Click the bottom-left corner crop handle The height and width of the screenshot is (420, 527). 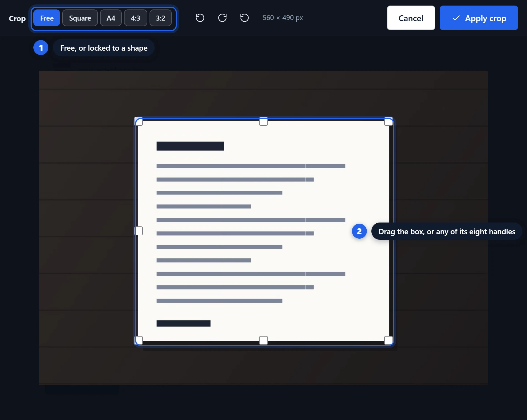point(139,340)
